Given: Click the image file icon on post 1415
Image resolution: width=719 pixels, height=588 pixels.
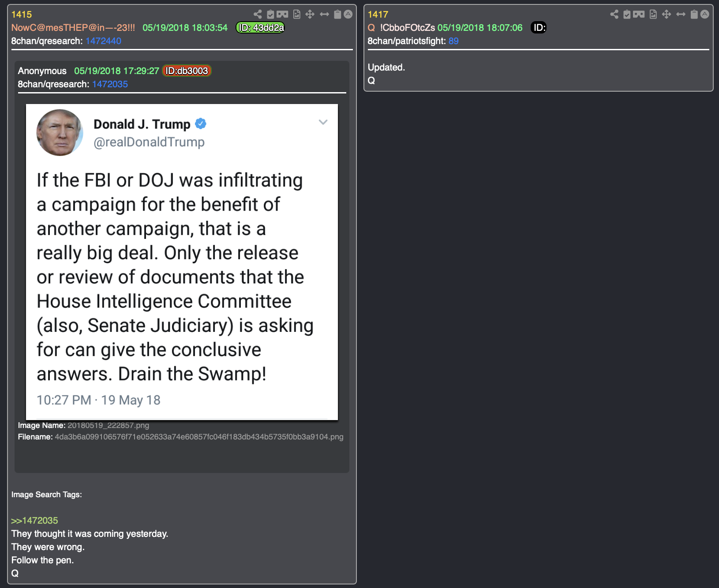Looking at the screenshot, I should click(297, 14).
